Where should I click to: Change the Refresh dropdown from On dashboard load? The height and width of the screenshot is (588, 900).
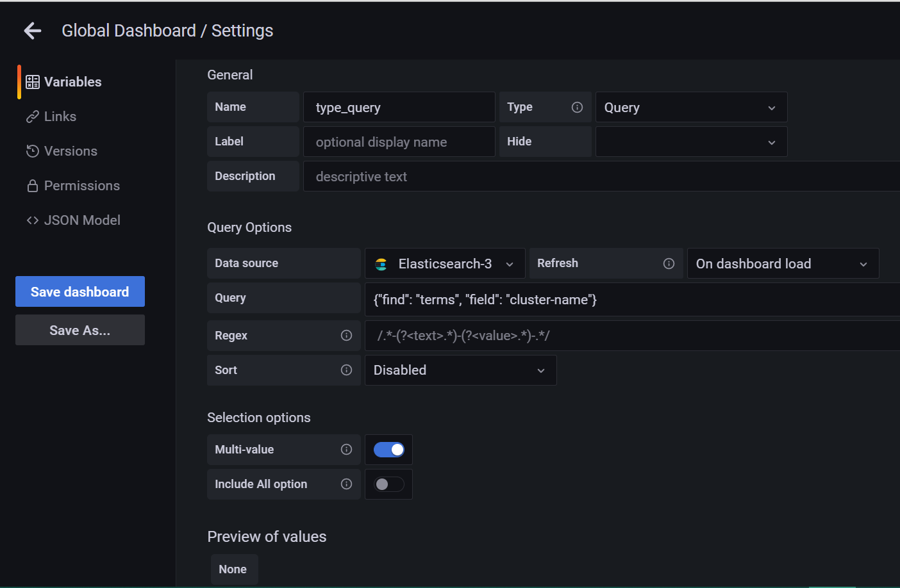[x=783, y=263]
